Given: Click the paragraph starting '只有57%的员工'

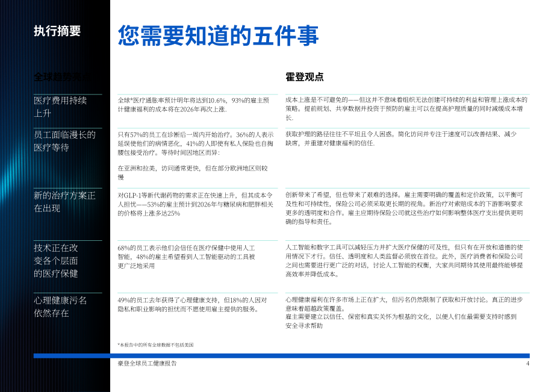Looking at the screenshot, I should 195,143.
